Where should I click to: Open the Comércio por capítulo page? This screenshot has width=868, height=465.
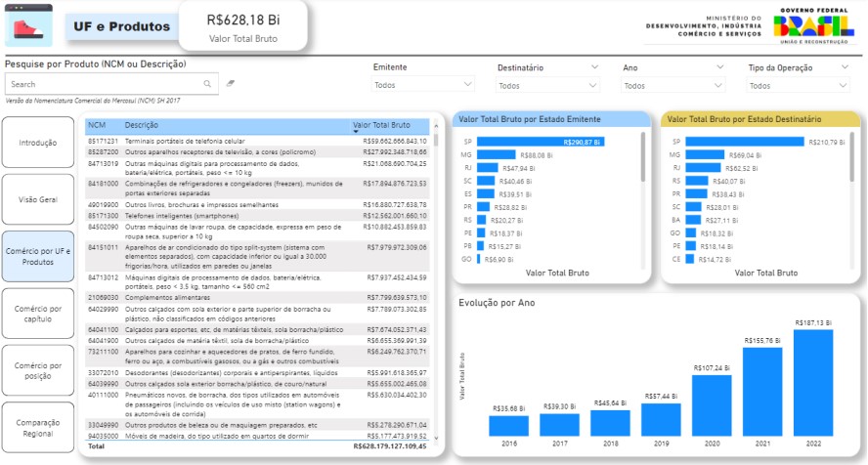[38, 314]
